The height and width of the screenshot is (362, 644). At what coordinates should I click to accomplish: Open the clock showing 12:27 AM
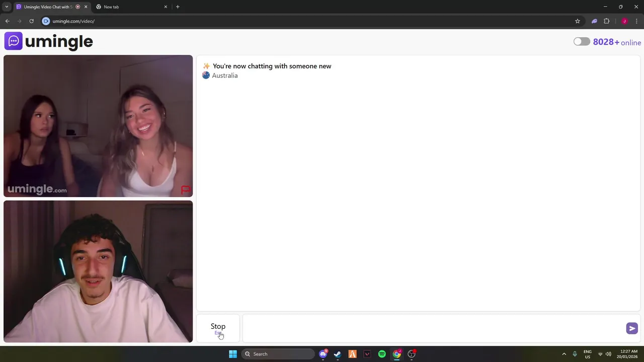click(x=628, y=354)
